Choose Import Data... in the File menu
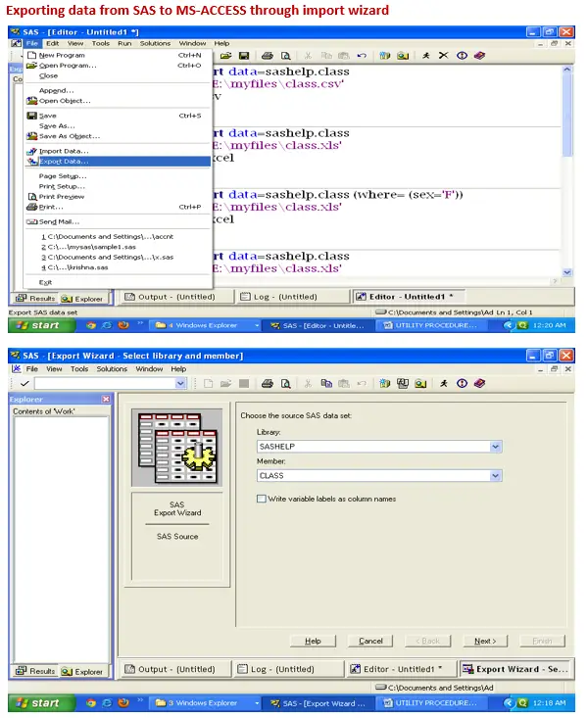This screenshot has width=588, height=718. [64, 151]
